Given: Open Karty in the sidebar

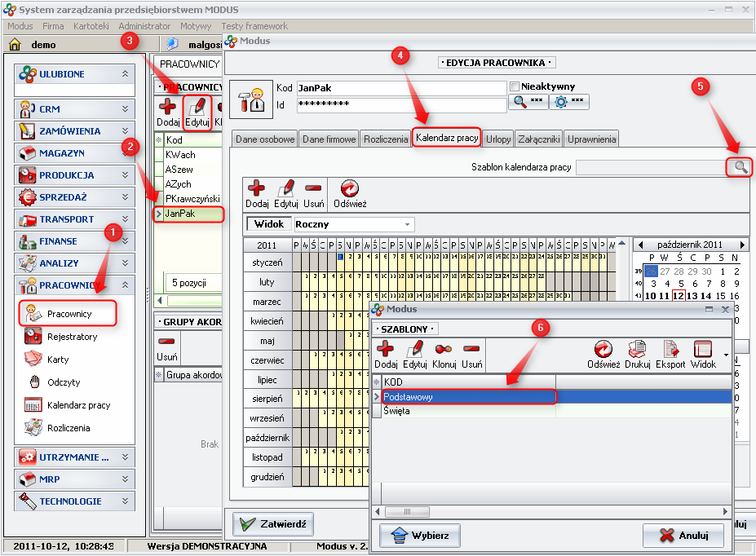Looking at the screenshot, I should click(58, 360).
